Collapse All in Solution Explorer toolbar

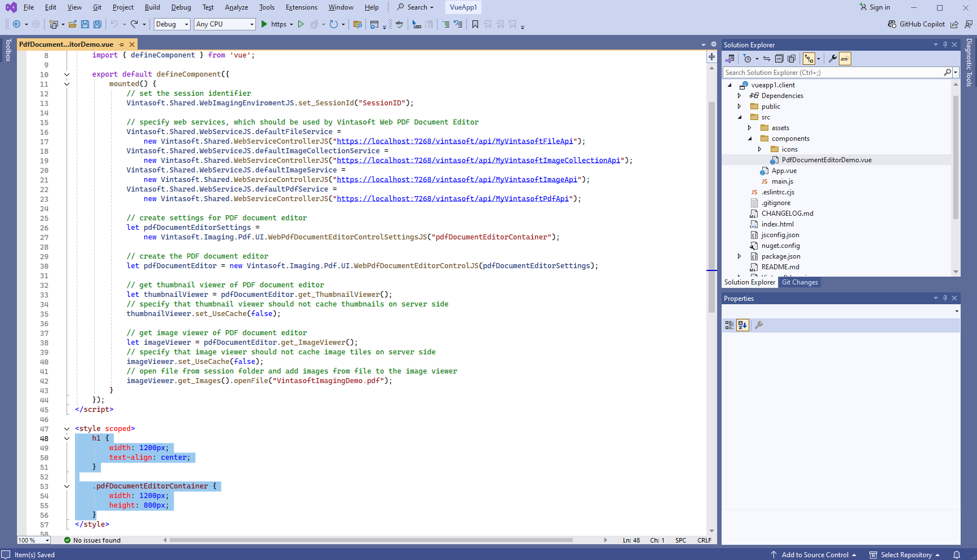[x=779, y=59]
